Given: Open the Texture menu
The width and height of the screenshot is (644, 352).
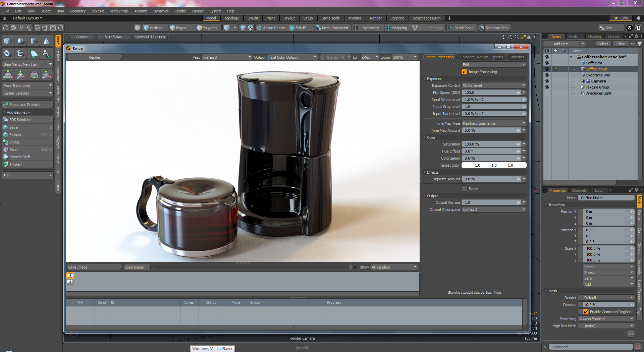Looking at the screenshot, I should click(98, 11).
